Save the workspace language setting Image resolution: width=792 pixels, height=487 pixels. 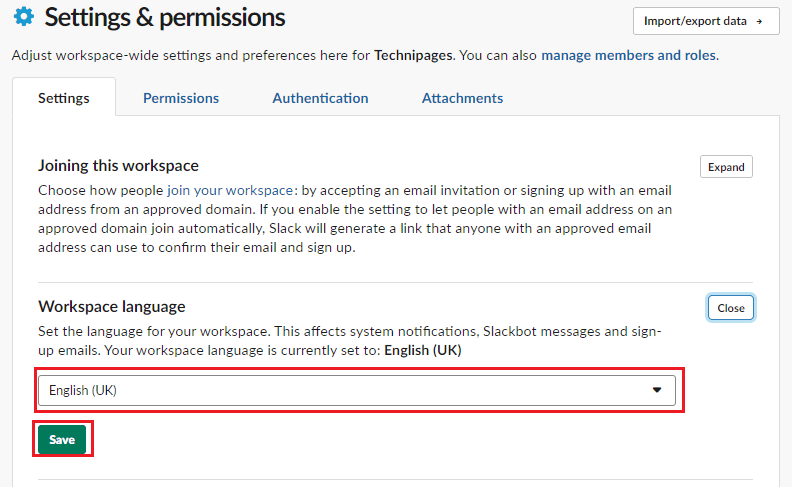[x=62, y=440]
